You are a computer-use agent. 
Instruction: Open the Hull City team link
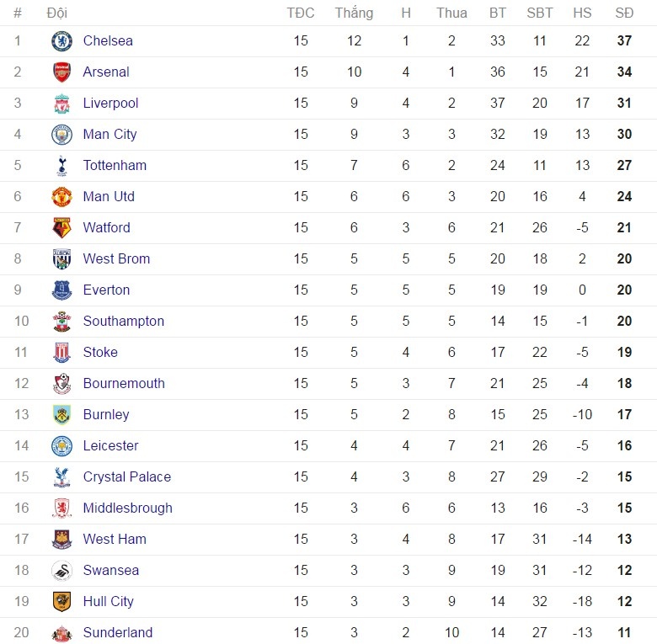(x=108, y=602)
